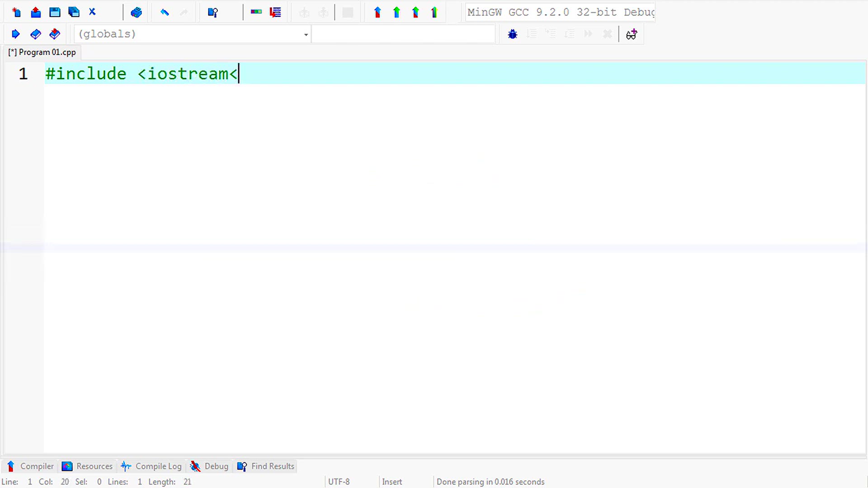
Task: Open the Resources bottom tab
Action: pyautogui.click(x=87, y=466)
